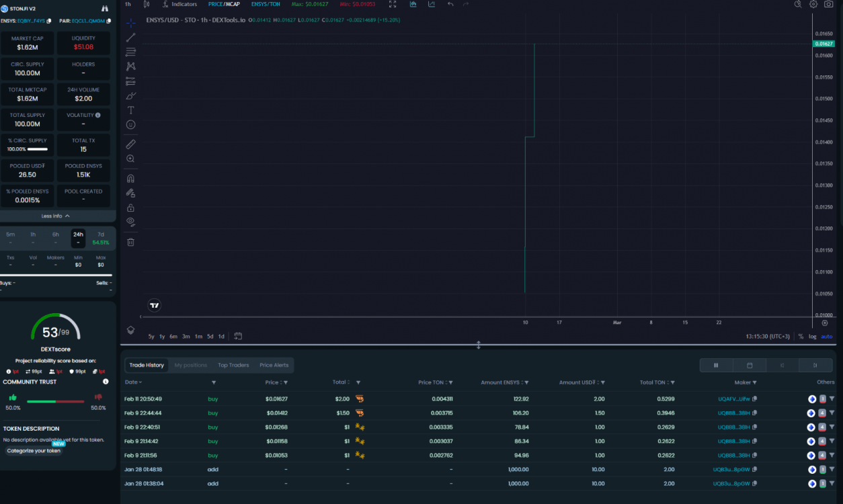
Task: Open the Maker column filter dropdown
Action: 755,382
